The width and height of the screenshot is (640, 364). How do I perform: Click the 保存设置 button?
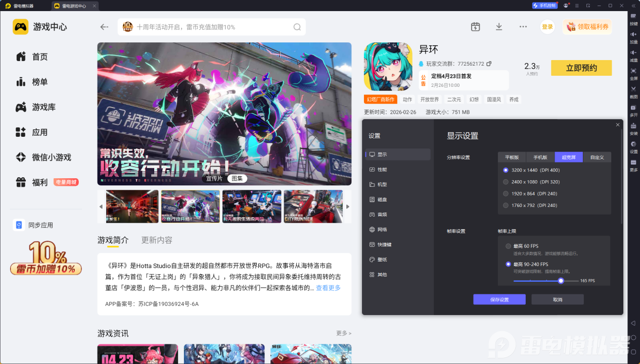coord(499,299)
